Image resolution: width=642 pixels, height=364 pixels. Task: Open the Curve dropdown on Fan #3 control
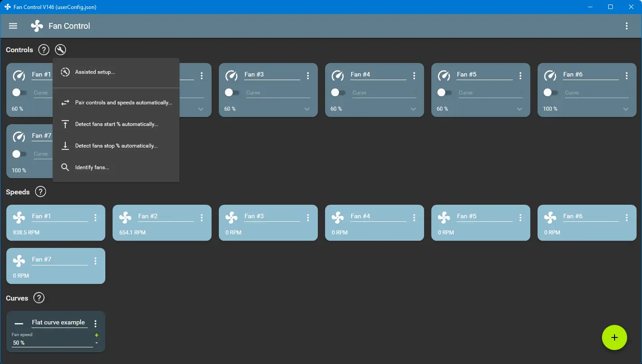tap(278, 93)
